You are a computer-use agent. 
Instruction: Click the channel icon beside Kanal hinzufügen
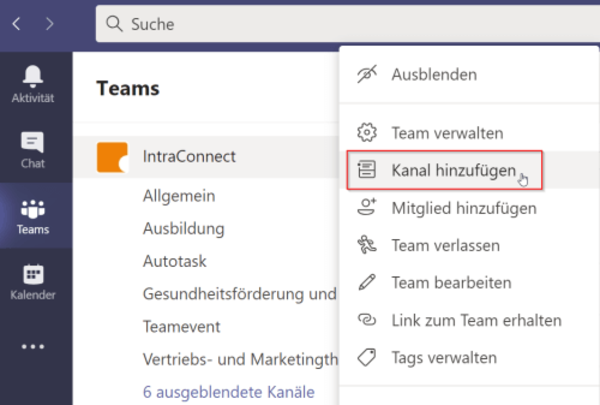(367, 170)
